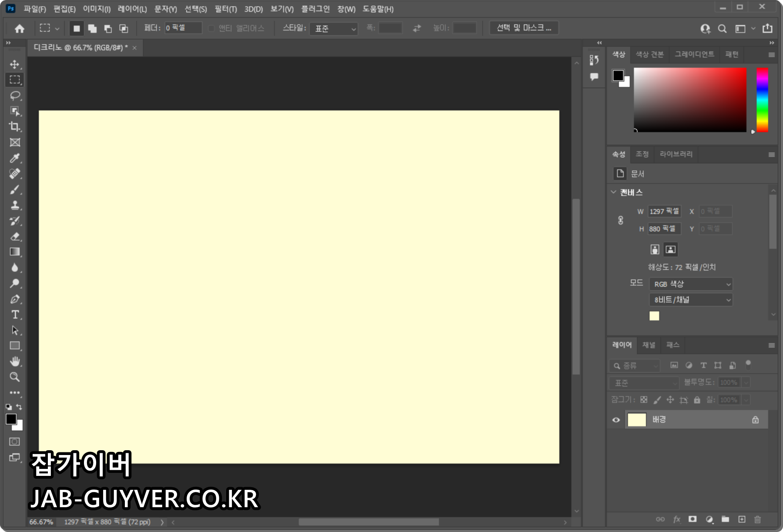Select the Spot Healing Brush tool

pyautogui.click(x=15, y=174)
